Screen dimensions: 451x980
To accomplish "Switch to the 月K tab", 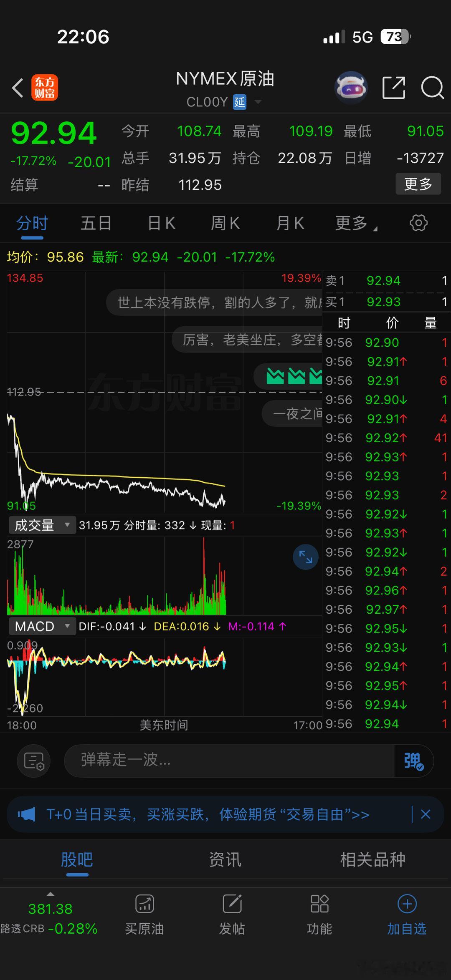I will (290, 223).
